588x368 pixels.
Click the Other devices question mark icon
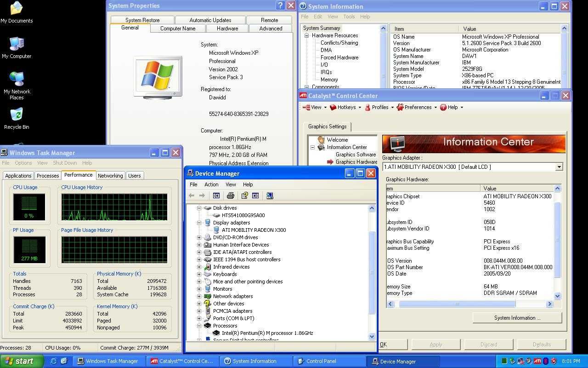pyautogui.click(x=208, y=304)
